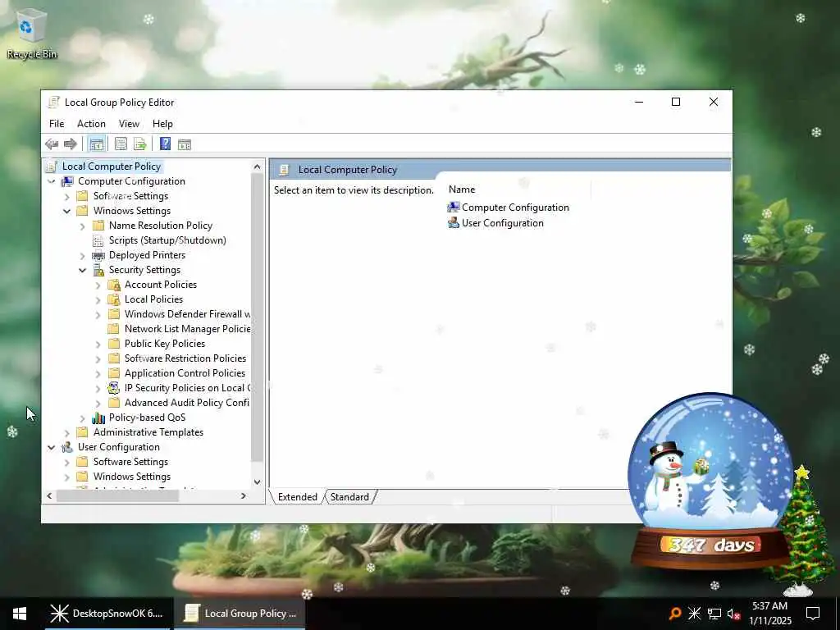Expand the Local Policies node

click(x=98, y=300)
